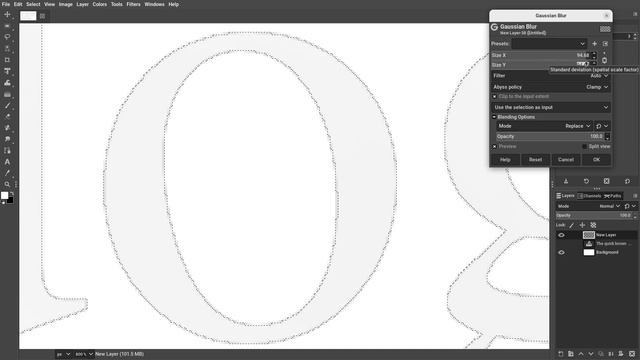The height and width of the screenshot is (360, 640).
Task: Raise the selected layer
Action: pyautogui.click(x=581, y=354)
